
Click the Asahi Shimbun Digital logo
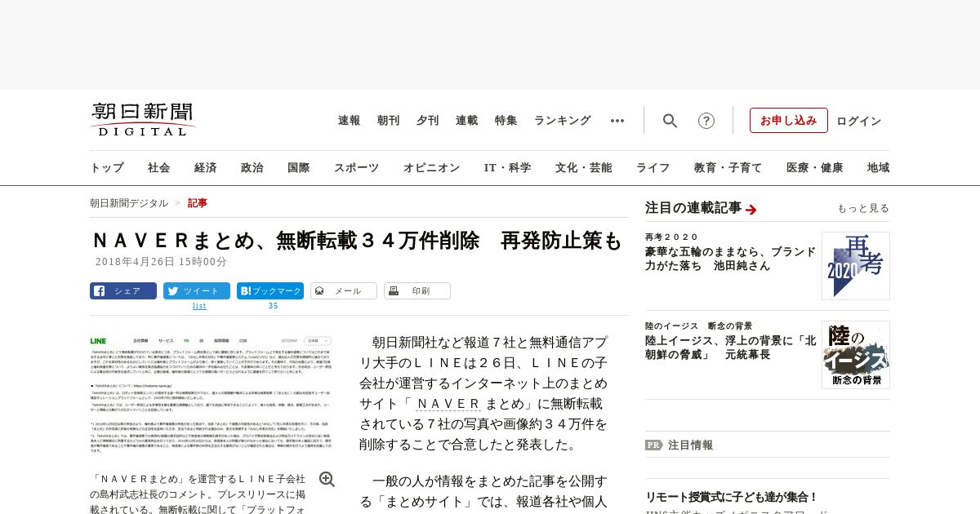[143, 119]
